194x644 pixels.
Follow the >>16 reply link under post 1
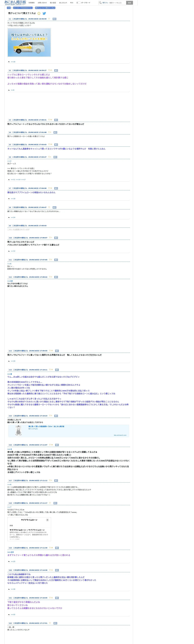(13, 62)
